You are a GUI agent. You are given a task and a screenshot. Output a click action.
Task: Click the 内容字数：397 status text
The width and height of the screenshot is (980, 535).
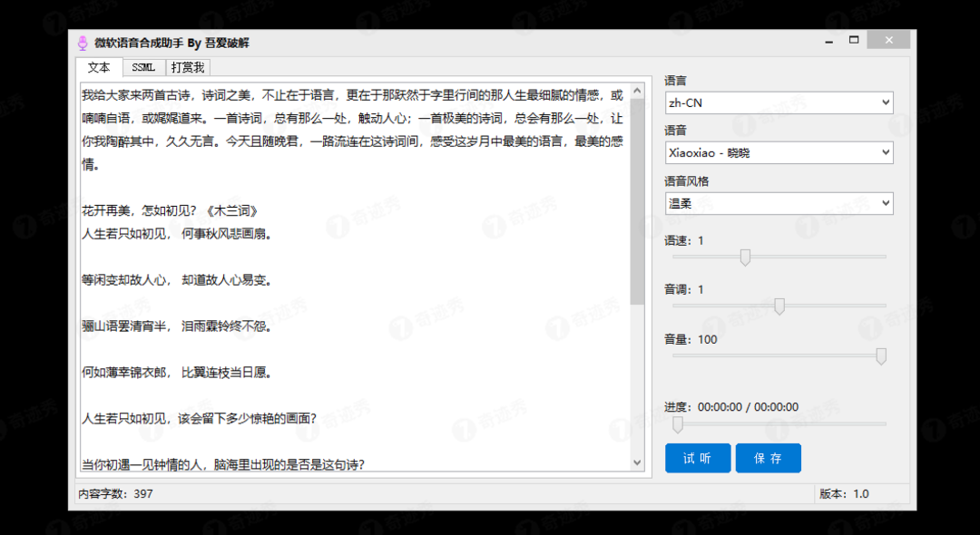115,494
